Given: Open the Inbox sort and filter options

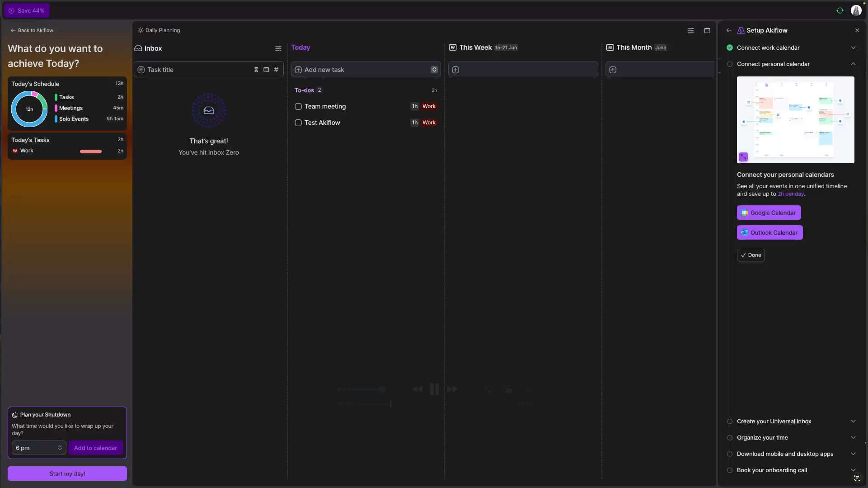Looking at the screenshot, I should click(x=278, y=48).
